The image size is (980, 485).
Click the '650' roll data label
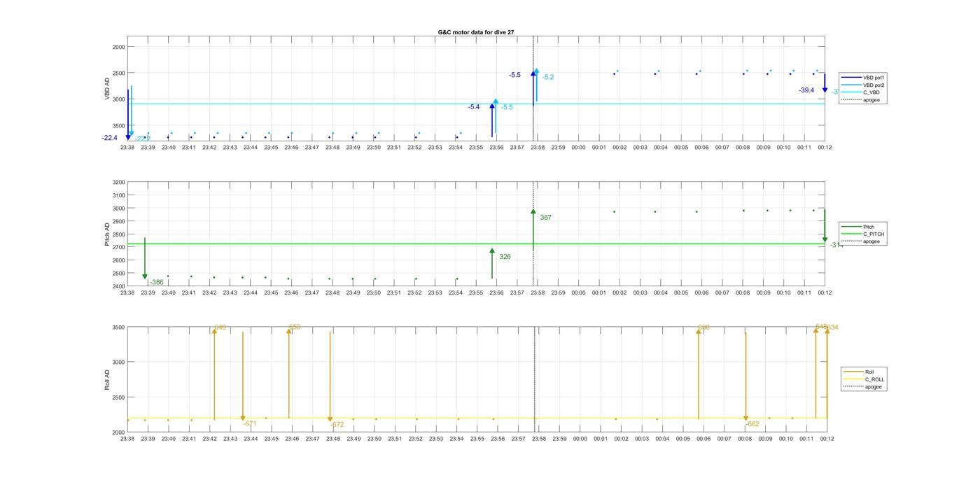tap(295, 328)
